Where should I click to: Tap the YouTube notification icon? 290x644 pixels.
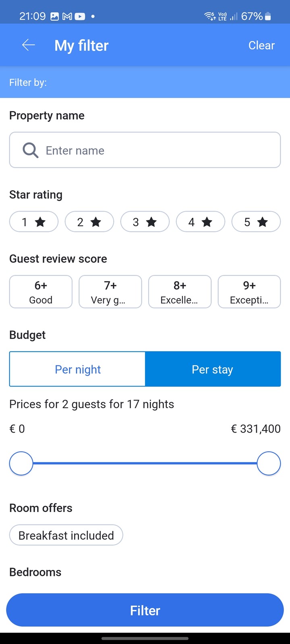[80, 17]
